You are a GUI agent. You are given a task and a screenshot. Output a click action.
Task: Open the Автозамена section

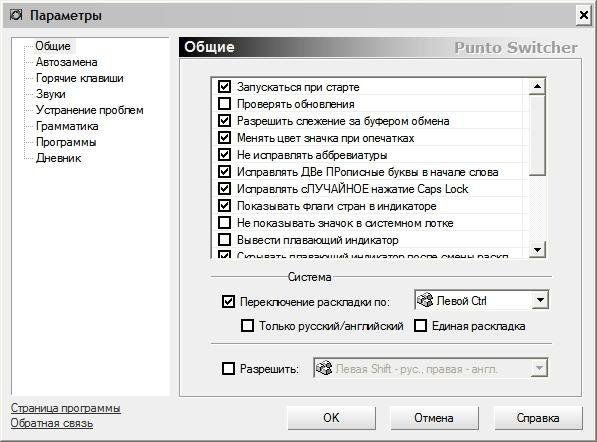tap(67, 62)
